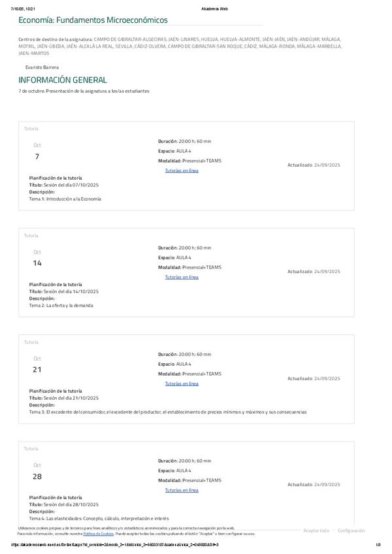Click the Economía: Fundamentos Microeconómicos title
The width and height of the screenshot is (392, 554).
coord(93,21)
